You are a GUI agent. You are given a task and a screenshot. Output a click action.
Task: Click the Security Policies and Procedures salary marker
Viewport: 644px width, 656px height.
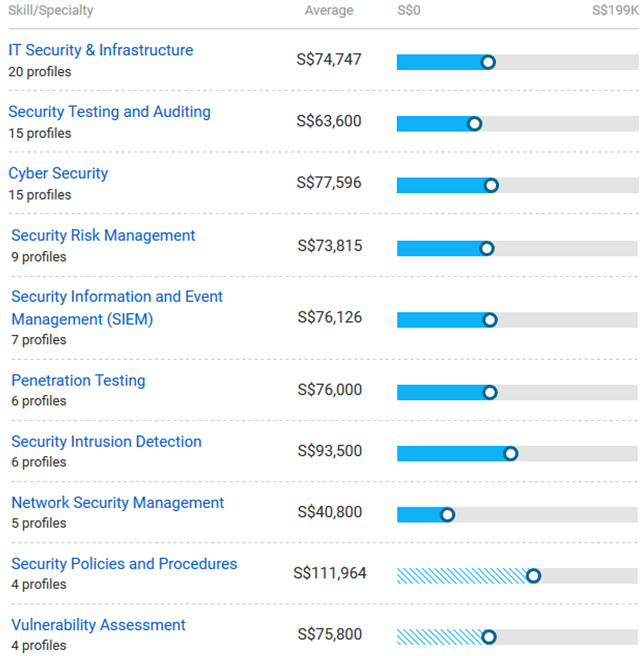coord(534,576)
